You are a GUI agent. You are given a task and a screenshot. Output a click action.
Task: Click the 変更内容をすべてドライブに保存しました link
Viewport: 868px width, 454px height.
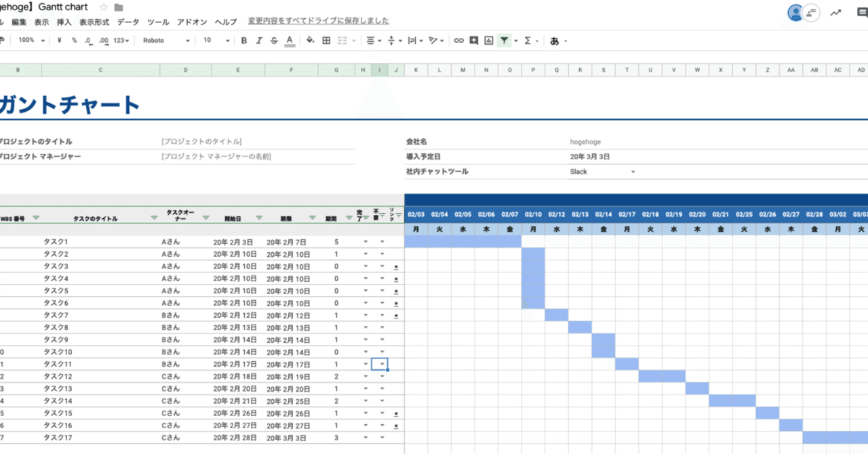click(x=319, y=22)
